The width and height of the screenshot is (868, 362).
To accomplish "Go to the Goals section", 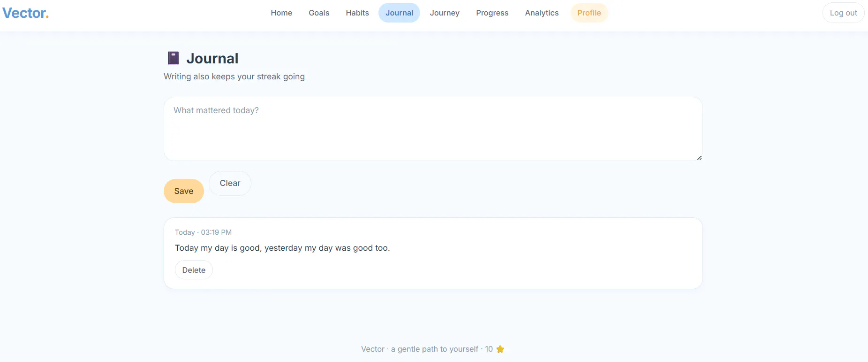I will click(319, 13).
